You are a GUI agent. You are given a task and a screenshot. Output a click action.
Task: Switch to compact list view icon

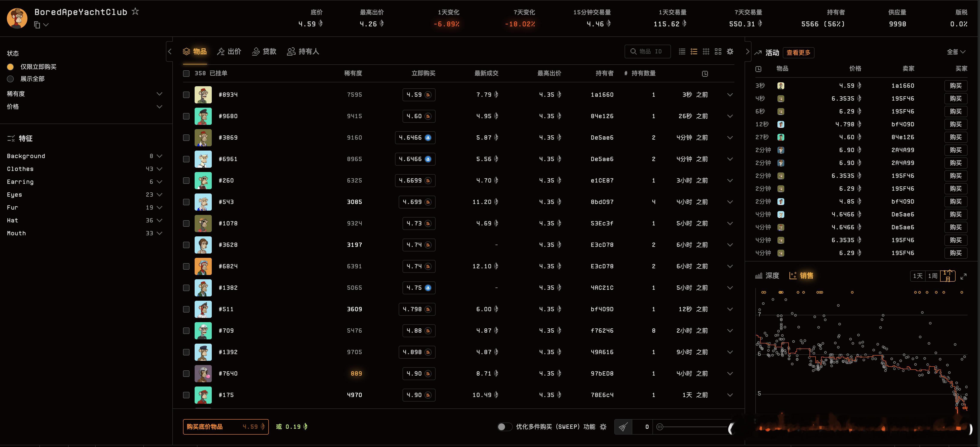682,51
